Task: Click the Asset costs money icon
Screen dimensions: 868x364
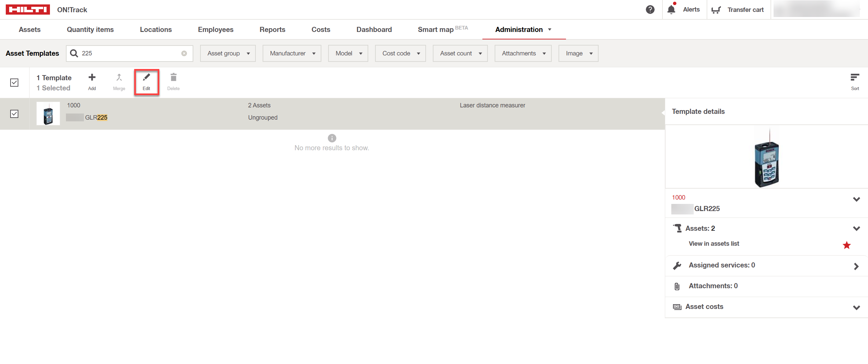Action: point(677,307)
